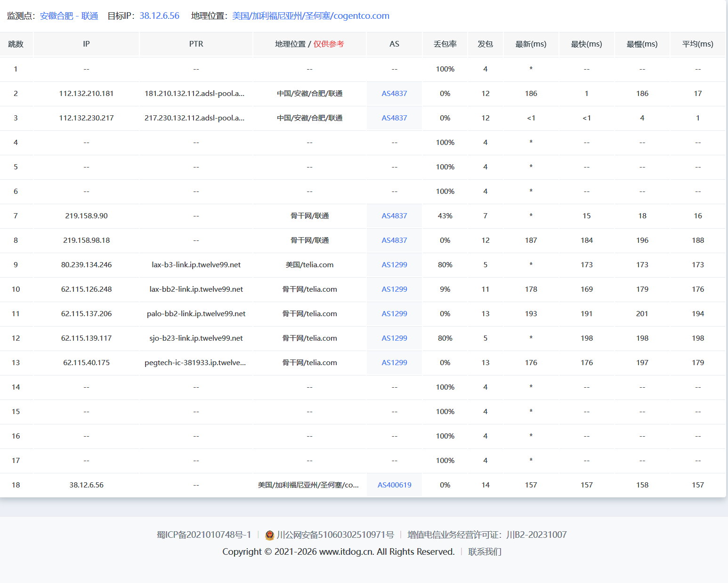This screenshot has height=583, width=728.
Task: Open the 川B2-20231007 telecom license link
Action: click(536, 535)
